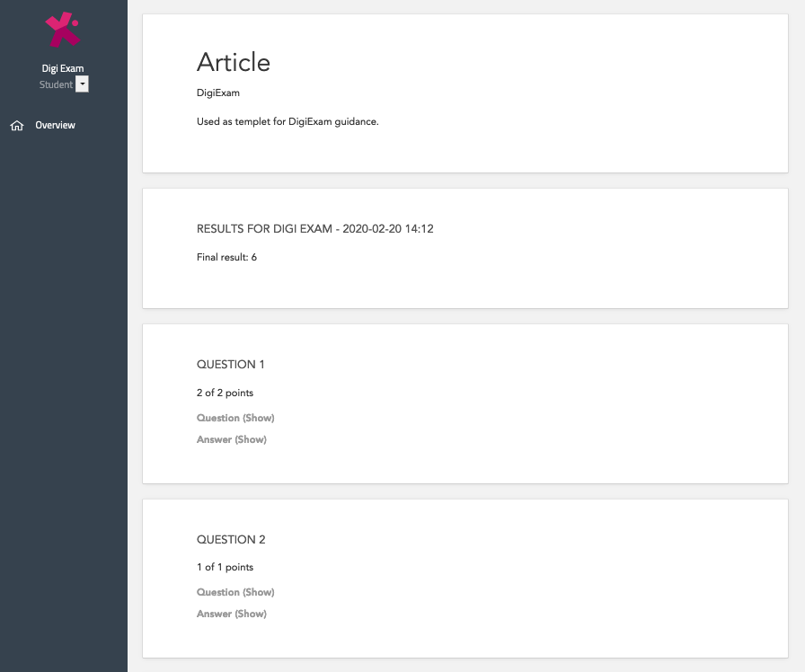Open the Student role dropdown arrow
The image size is (805, 672).
pyautogui.click(x=82, y=84)
